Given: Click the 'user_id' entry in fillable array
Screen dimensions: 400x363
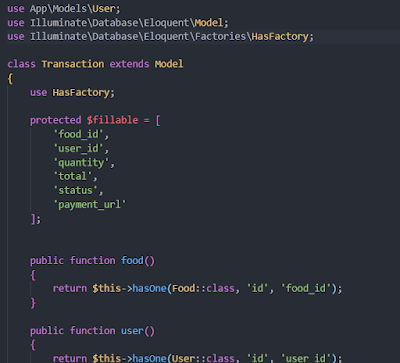Looking at the screenshot, I should 79,148.
